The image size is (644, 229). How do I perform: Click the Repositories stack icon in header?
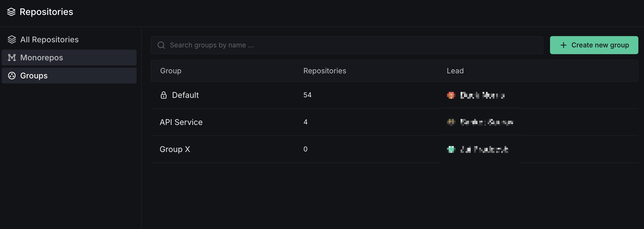click(x=11, y=12)
